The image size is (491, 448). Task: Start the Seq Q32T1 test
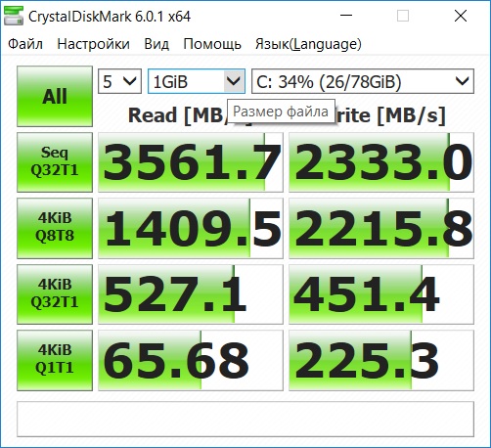click(55, 162)
